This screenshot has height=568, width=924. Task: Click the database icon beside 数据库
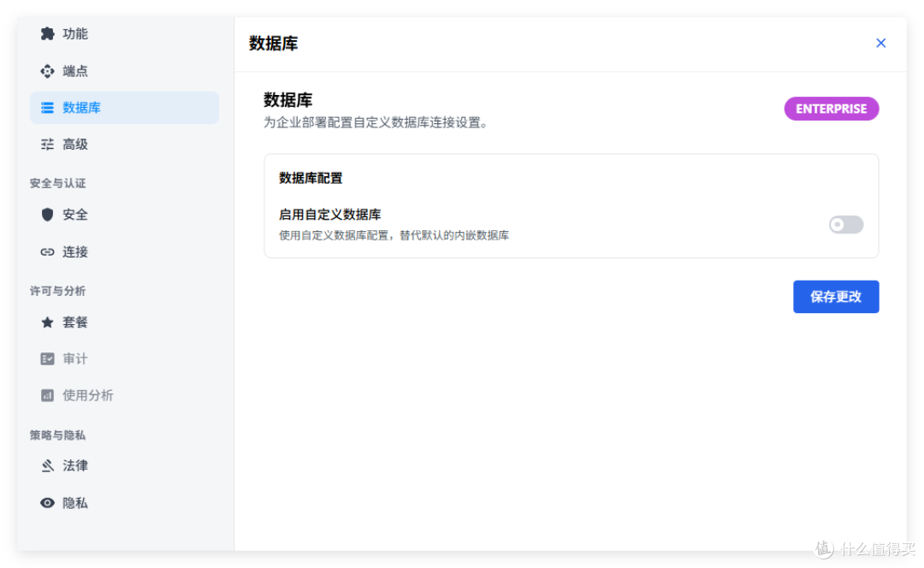click(47, 108)
